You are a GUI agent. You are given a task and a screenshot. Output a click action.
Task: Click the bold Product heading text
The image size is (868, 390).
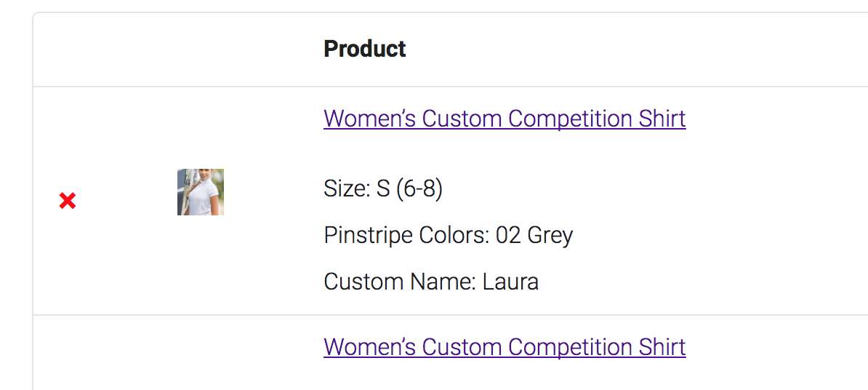364,49
